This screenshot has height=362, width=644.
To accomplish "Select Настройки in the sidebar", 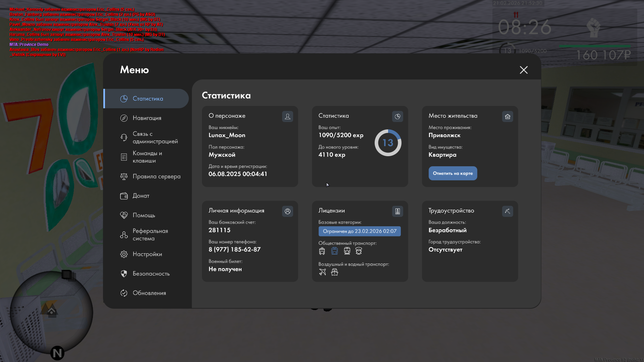I will click(x=147, y=254).
